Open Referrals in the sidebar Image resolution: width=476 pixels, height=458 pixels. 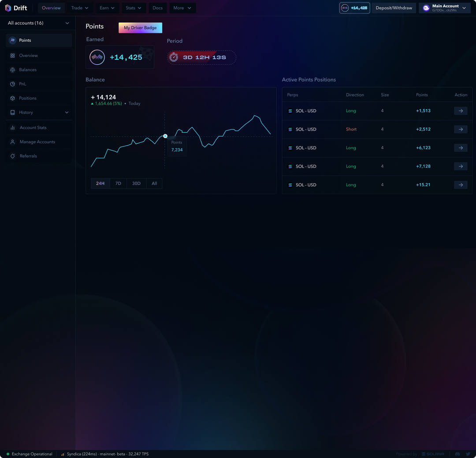[39, 156]
